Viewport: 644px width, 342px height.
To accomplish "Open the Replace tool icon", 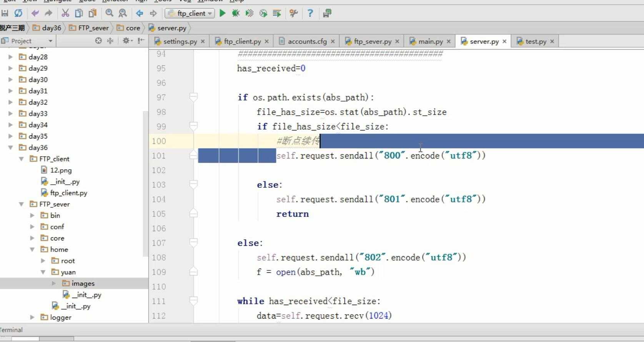I will 123,13.
